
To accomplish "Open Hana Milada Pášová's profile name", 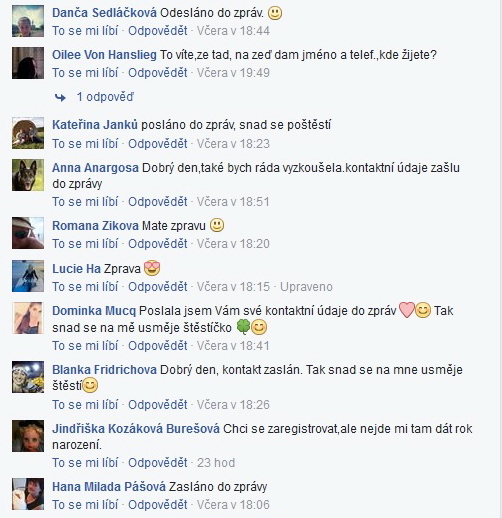I will click(x=109, y=487).
